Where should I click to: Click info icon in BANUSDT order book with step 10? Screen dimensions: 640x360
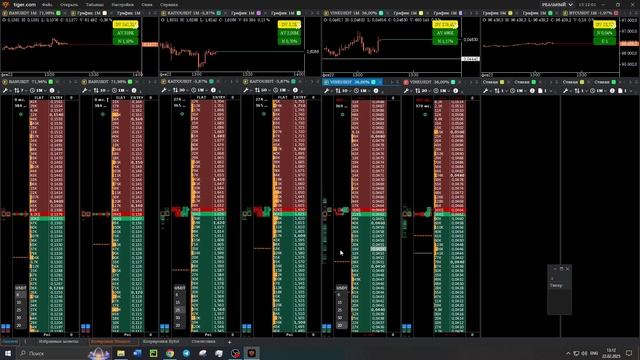[133, 90]
